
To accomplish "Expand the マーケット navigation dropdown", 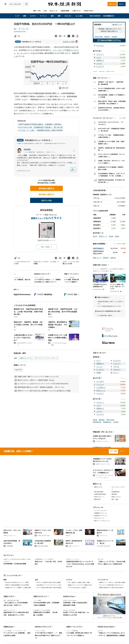I will pos(44,16).
